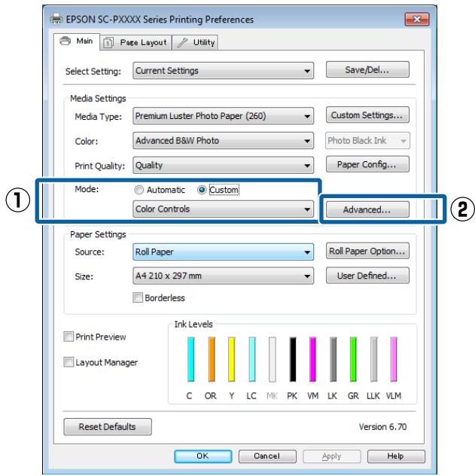475x476 pixels.
Task: Expand the Media Type dropdown
Action: tap(223, 116)
